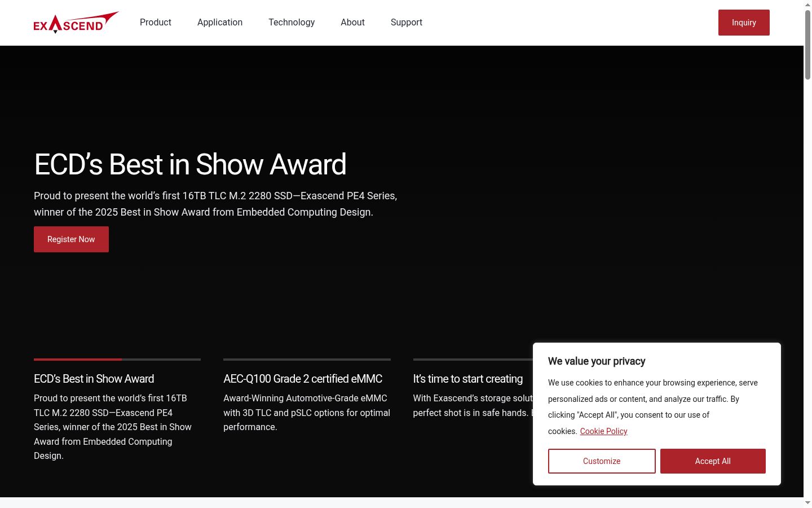Click the Exascend logo
The image size is (812, 508).
click(x=76, y=23)
